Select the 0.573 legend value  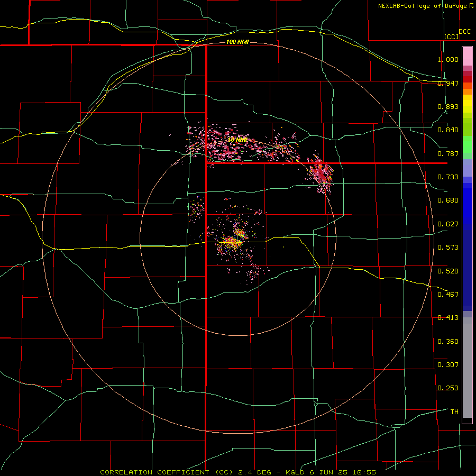448,248
